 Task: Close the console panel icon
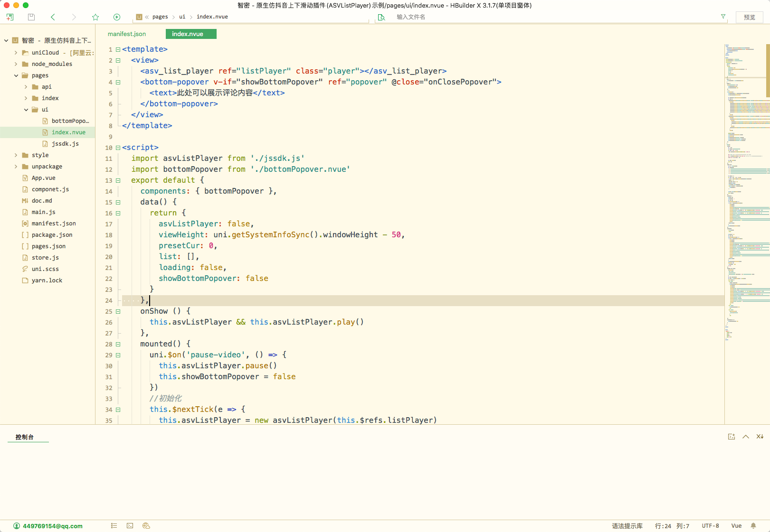[x=760, y=437]
